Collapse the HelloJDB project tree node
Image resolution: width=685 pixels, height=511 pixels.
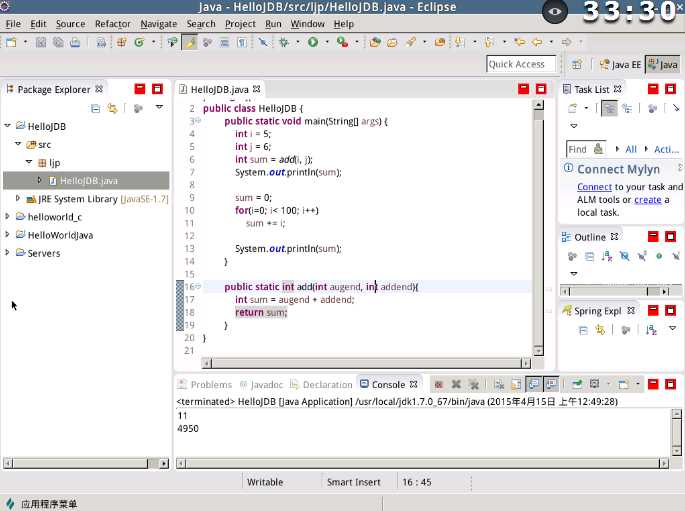(7, 126)
